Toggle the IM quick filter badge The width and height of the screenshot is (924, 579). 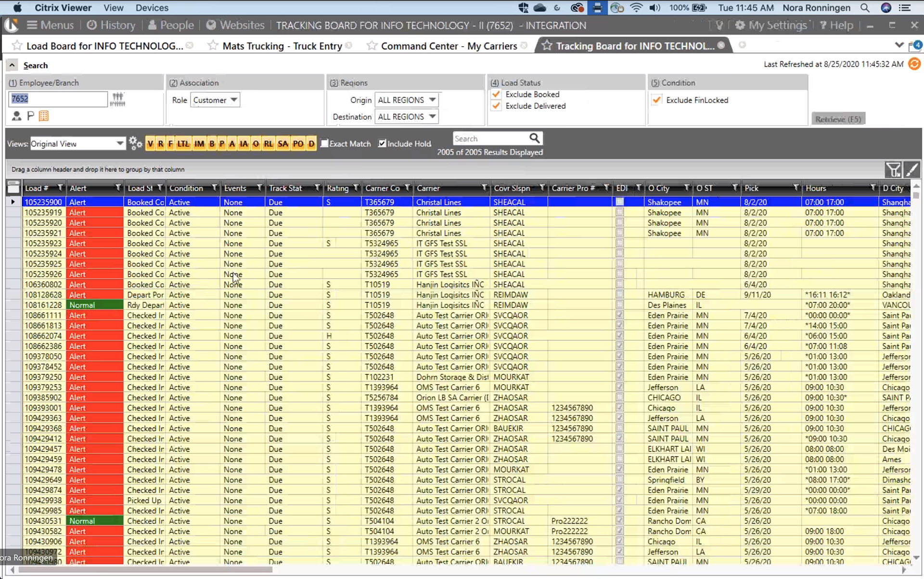point(199,144)
